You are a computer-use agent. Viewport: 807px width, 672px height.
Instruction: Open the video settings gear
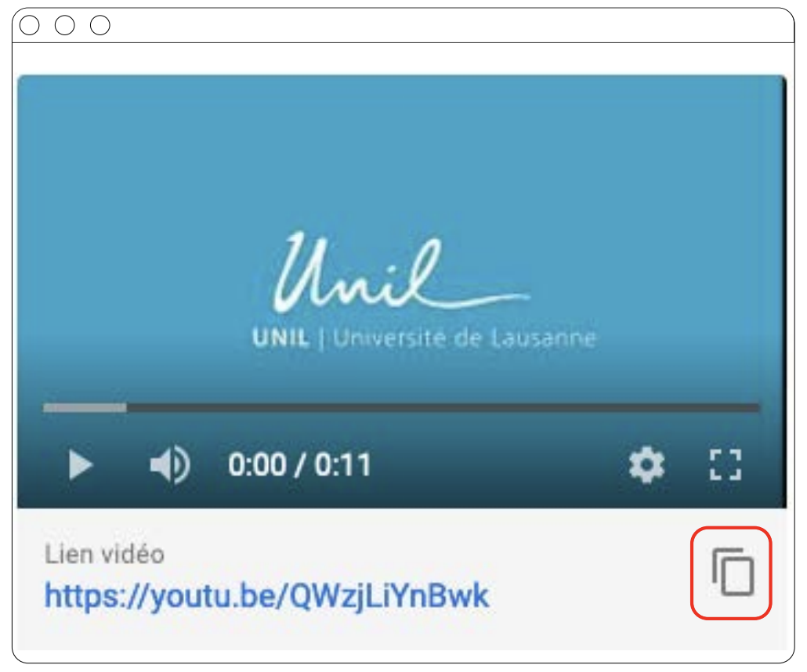(646, 464)
